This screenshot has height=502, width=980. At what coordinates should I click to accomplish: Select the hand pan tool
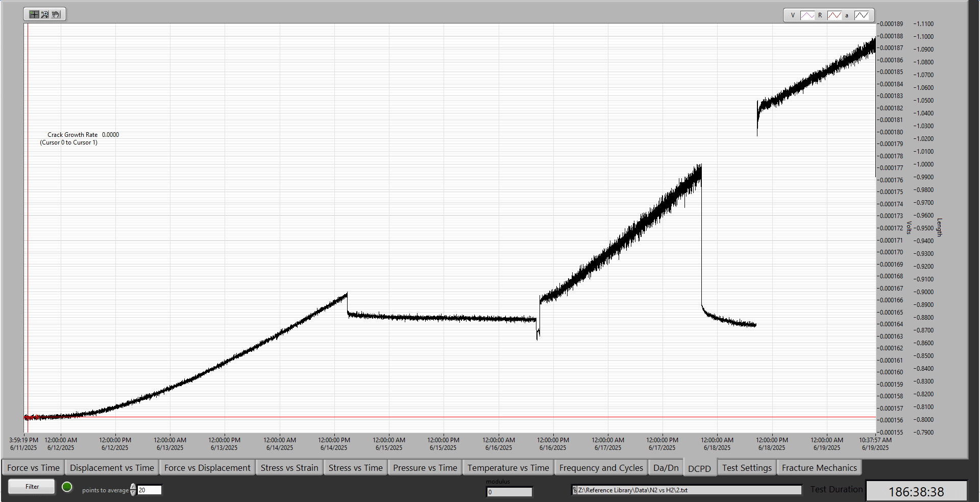[56, 14]
